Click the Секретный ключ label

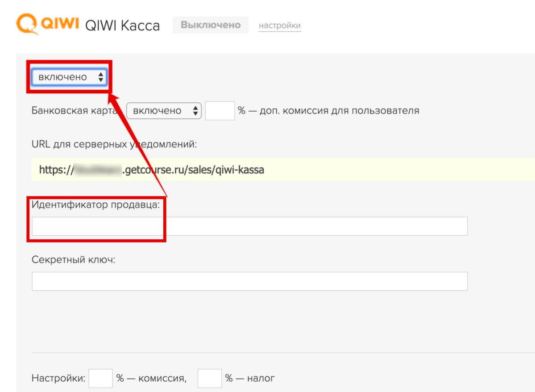(x=73, y=260)
